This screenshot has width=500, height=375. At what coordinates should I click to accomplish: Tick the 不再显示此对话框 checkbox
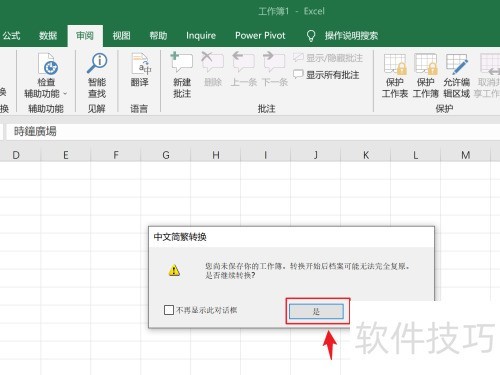[x=169, y=310]
